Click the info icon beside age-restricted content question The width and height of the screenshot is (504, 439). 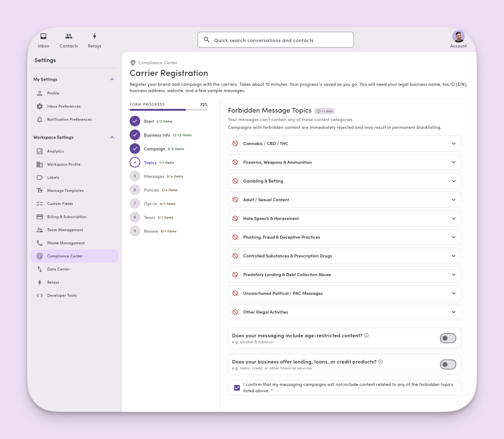coord(367,335)
